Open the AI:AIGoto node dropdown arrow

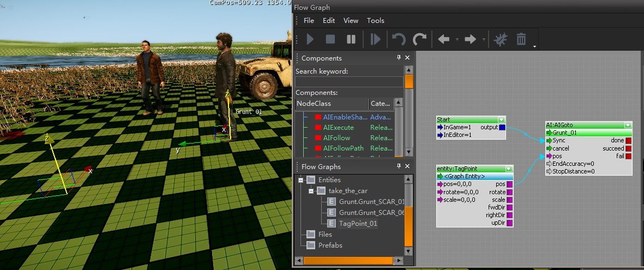pyautogui.click(x=628, y=125)
